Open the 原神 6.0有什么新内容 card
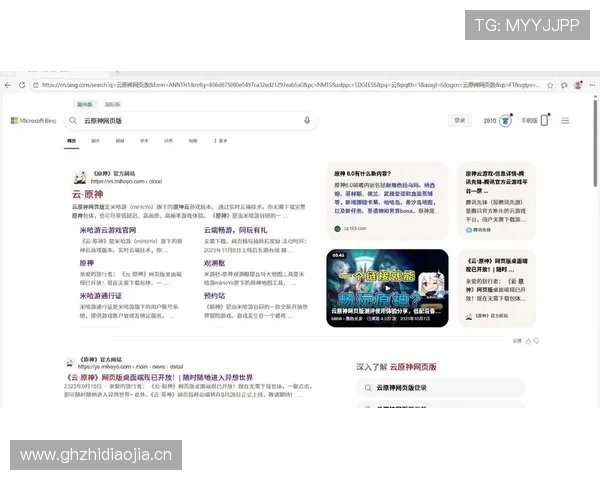Viewport: 600px width, 480px height. click(387, 201)
